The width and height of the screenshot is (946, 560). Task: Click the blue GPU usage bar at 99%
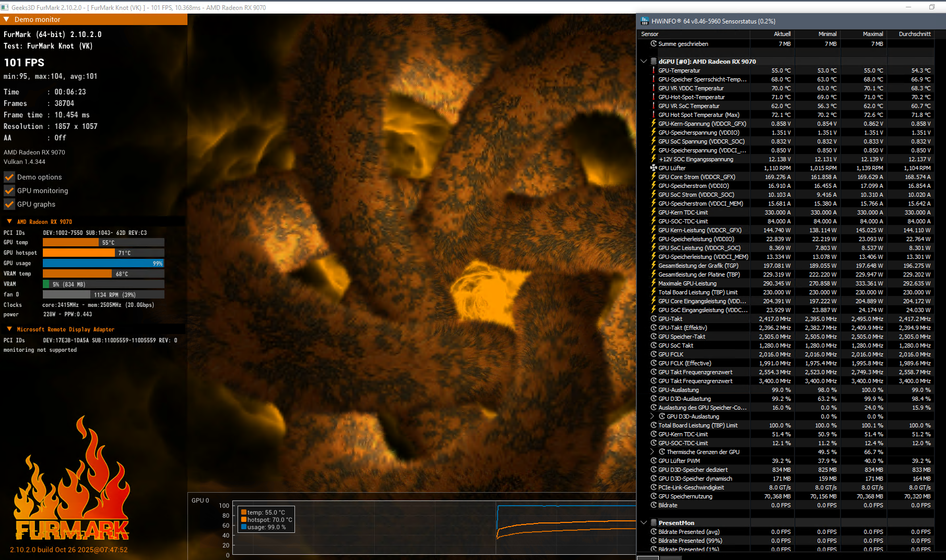[103, 263]
